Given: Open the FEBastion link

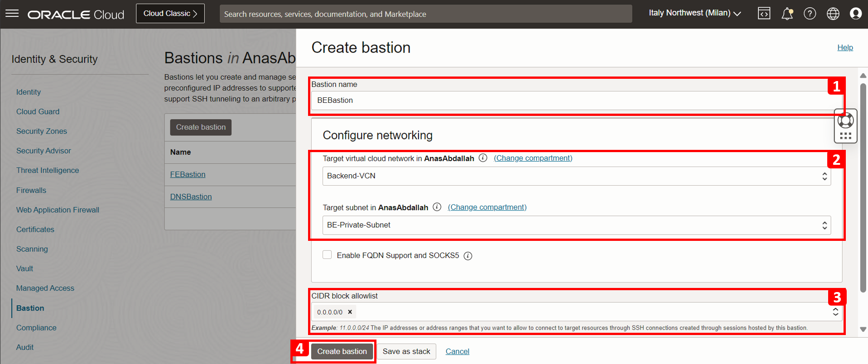Looking at the screenshot, I should 188,174.
